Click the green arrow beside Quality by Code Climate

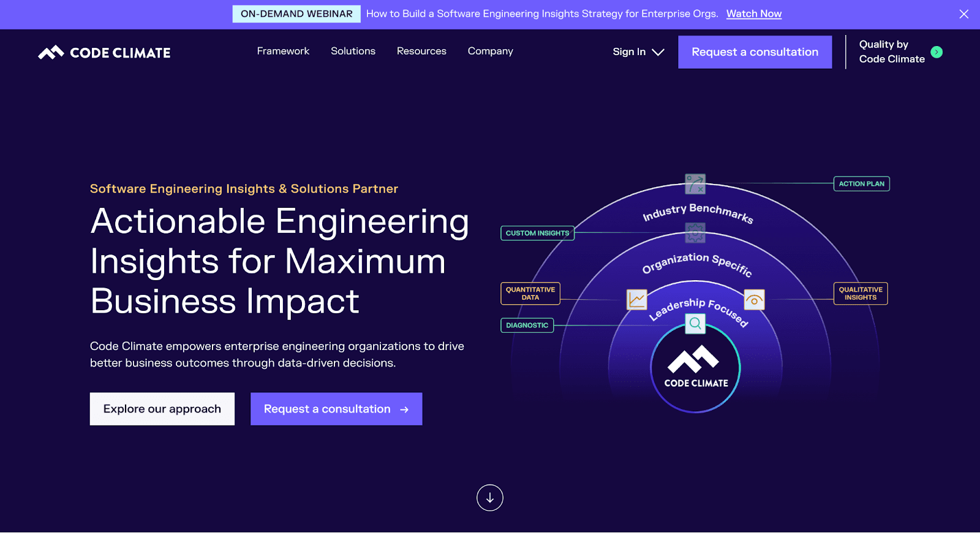[937, 52]
